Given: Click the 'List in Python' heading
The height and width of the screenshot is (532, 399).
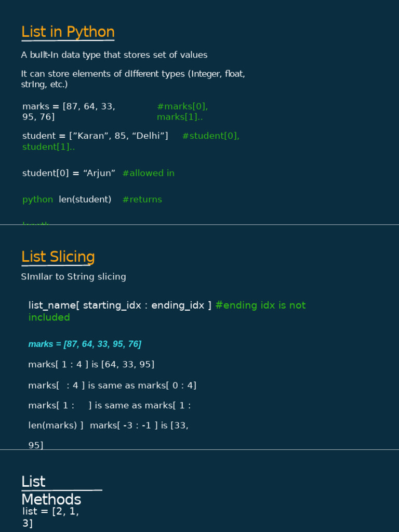Looking at the screenshot, I should (x=68, y=32).
